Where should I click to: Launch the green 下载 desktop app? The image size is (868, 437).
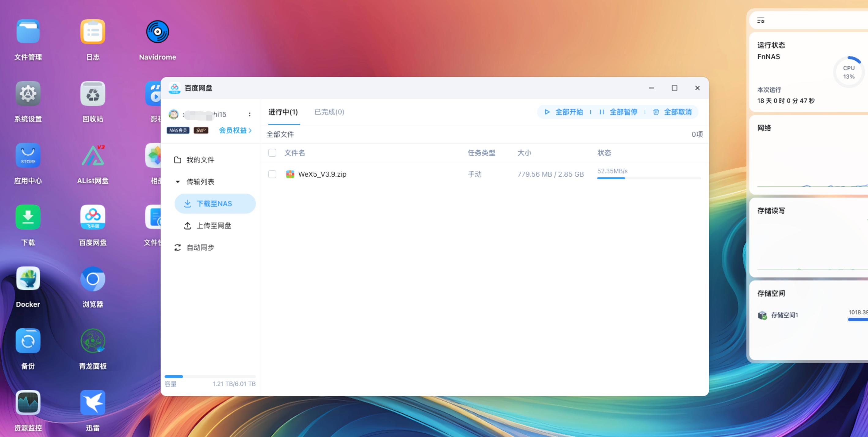point(28,217)
